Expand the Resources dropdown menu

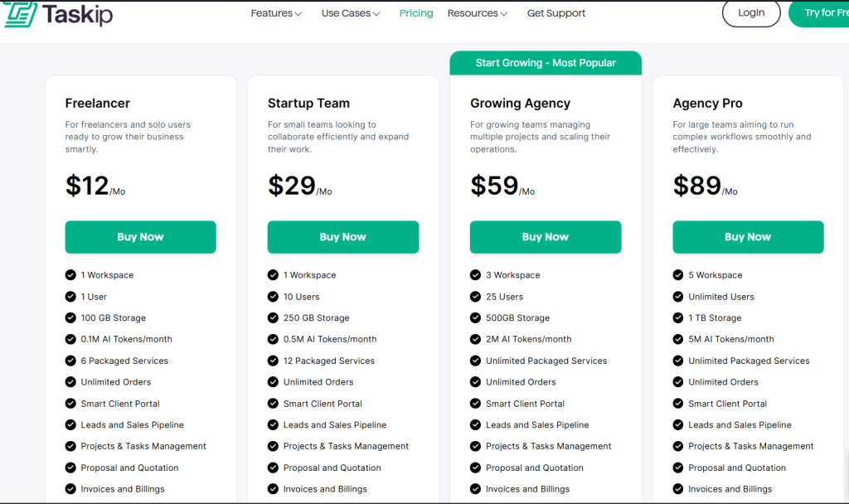477,13
